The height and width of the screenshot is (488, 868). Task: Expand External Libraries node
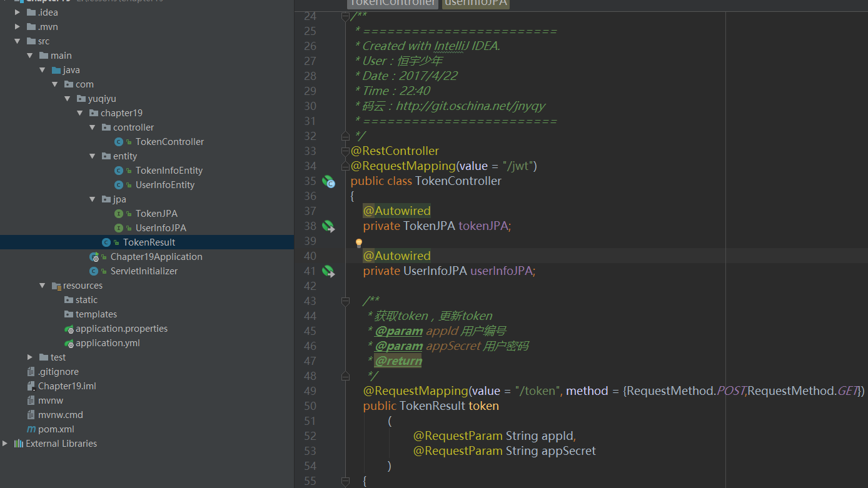point(5,444)
